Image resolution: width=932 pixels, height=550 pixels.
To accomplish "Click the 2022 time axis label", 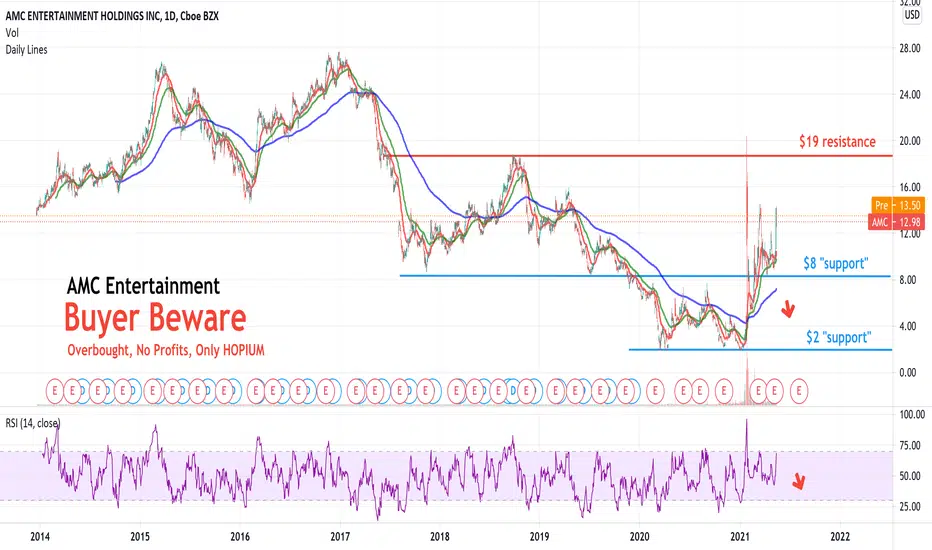I will pos(840,536).
